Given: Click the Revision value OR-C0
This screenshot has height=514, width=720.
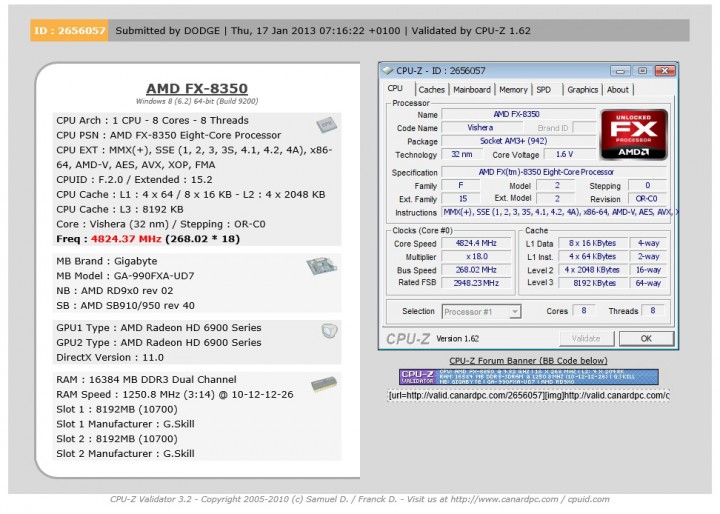Looking at the screenshot, I should (x=647, y=199).
